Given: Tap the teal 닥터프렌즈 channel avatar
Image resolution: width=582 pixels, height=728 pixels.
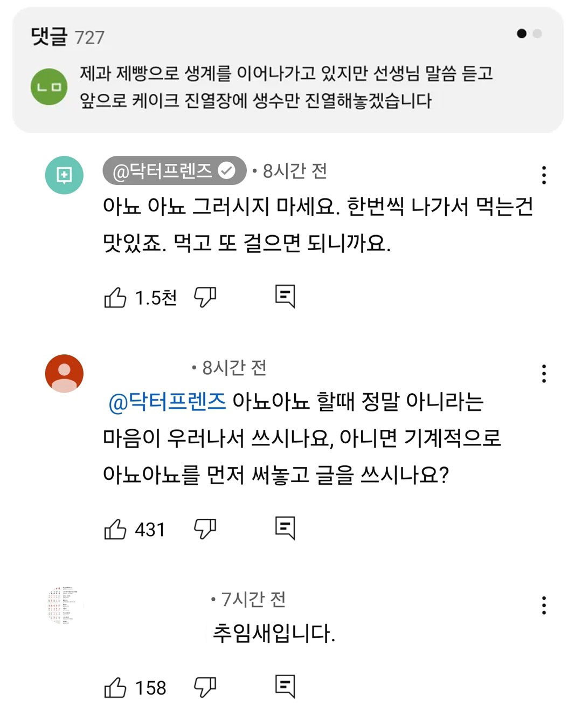Looking at the screenshot, I should [64, 175].
